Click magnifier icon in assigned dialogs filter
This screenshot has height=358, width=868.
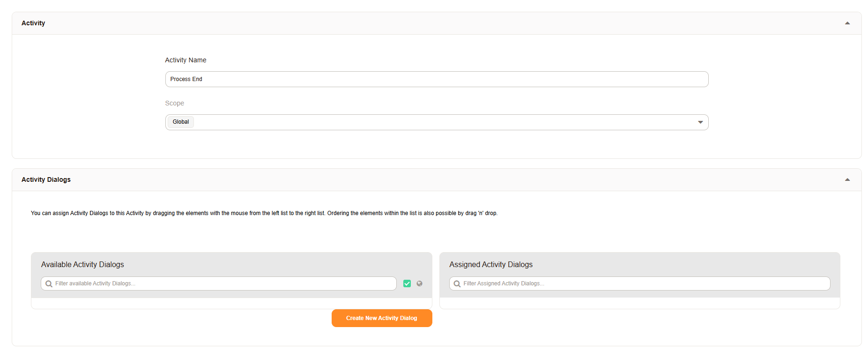click(457, 284)
